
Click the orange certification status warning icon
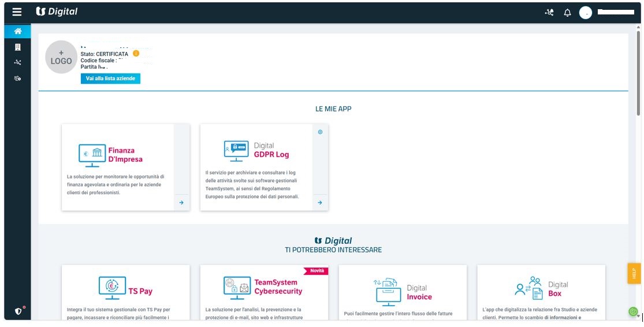pyautogui.click(x=136, y=54)
